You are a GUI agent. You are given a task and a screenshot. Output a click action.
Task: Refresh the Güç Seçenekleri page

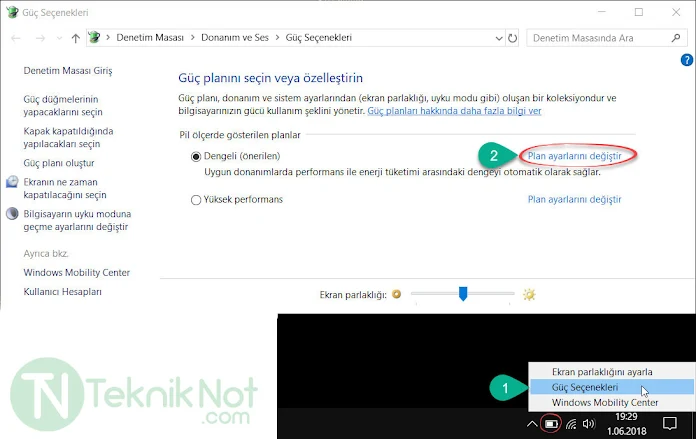pyautogui.click(x=512, y=38)
